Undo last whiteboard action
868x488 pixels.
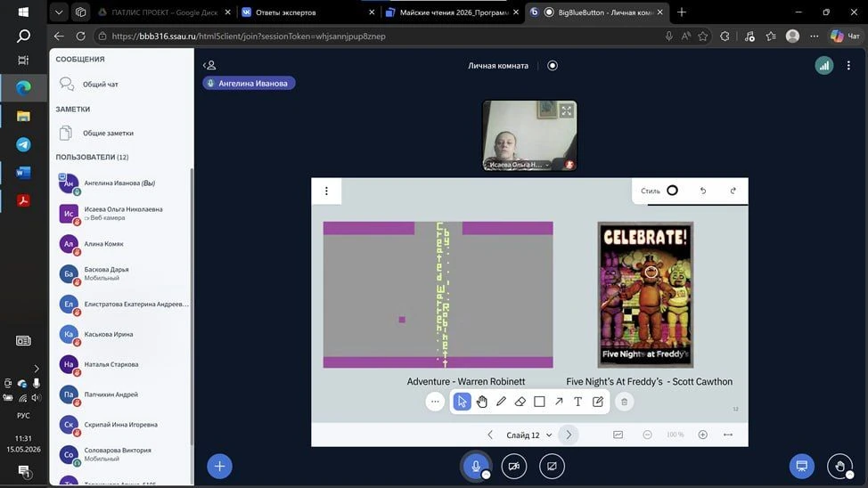tap(703, 191)
